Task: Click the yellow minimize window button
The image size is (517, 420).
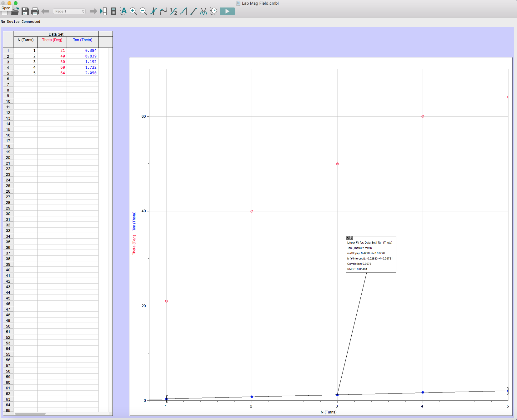Action: [9, 3]
